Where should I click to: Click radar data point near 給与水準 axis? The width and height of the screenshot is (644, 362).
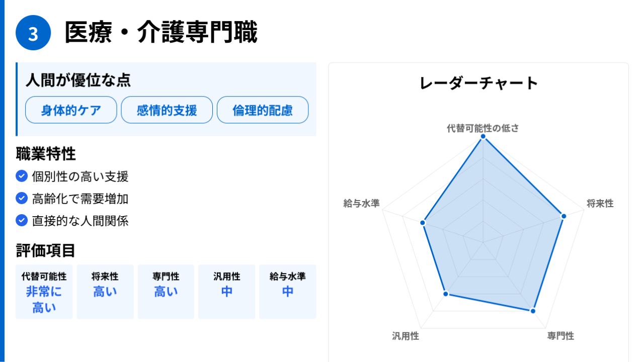423,222
